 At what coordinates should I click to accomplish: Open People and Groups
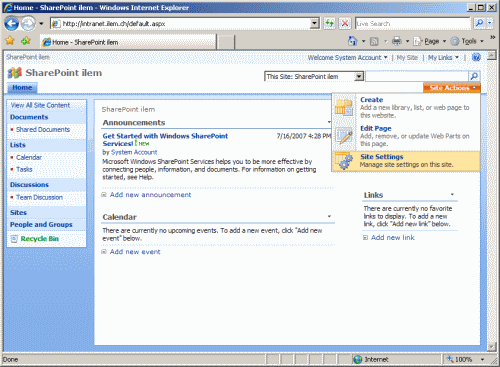(41, 224)
